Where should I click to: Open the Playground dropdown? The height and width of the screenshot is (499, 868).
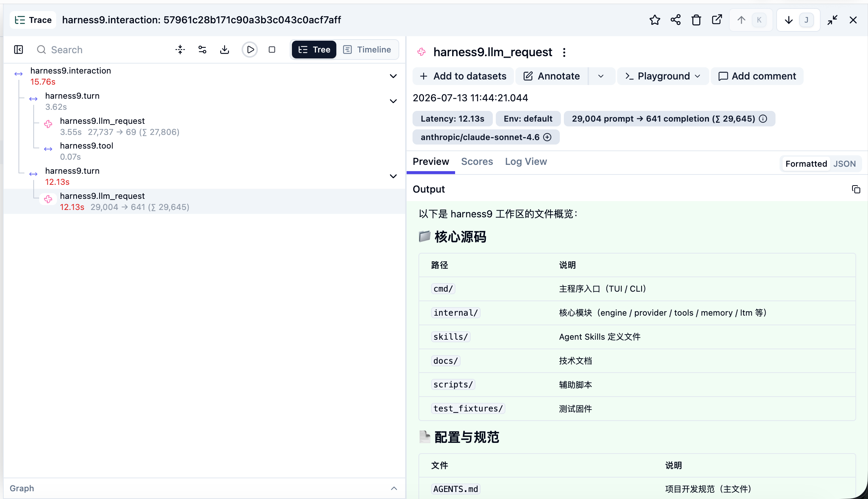663,76
